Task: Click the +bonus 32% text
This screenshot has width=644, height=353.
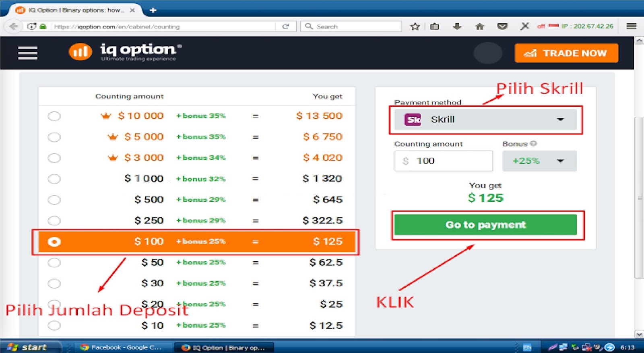Action: 201,179
